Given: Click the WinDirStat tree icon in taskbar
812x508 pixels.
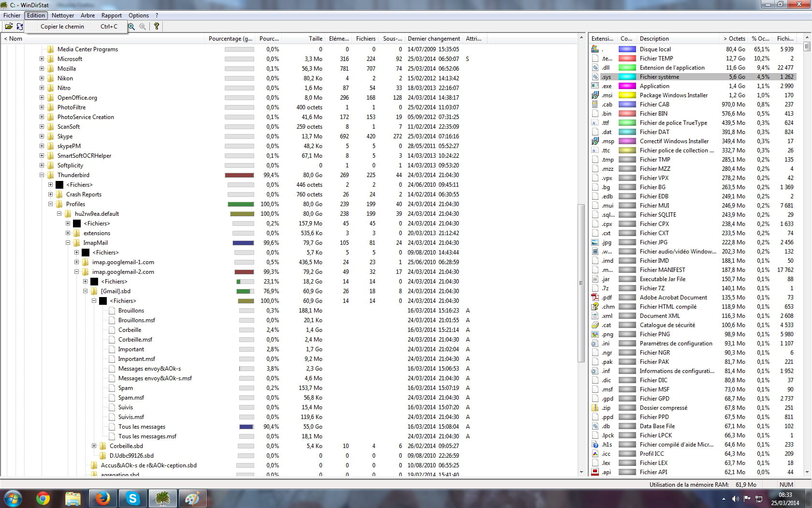Looking at the screenshot, I should pos(162,498).
